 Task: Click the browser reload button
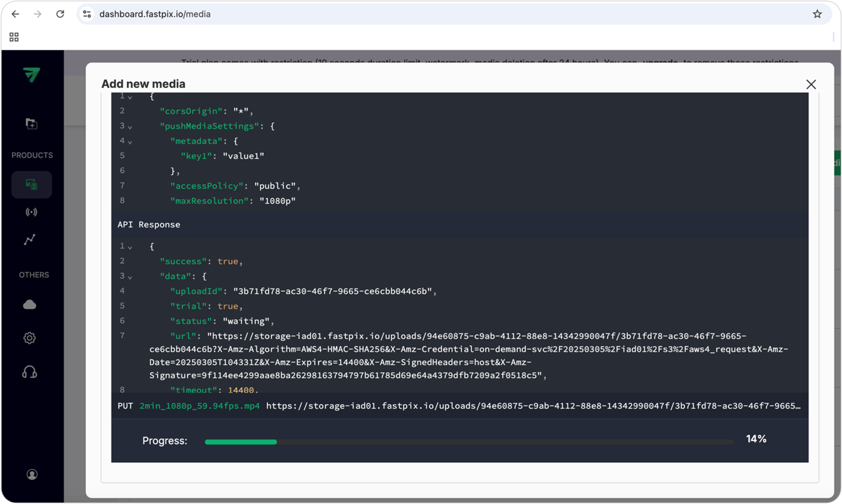60,14
